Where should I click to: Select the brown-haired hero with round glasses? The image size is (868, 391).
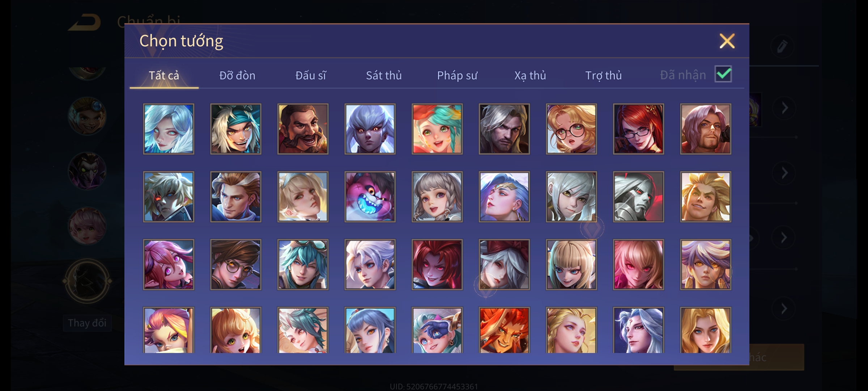tap(236, 265)
